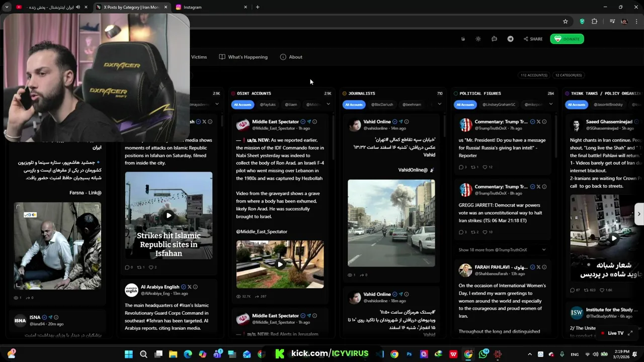Image resolution: width=644 pixels, height=362 pixels.
Task: Open the What's Happening navigation item
Action: tap(244, 57)
